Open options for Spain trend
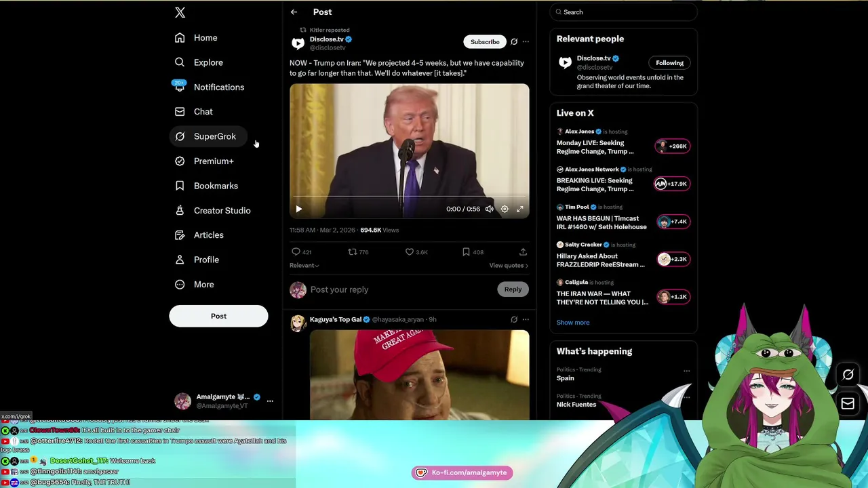 (687, 371)
